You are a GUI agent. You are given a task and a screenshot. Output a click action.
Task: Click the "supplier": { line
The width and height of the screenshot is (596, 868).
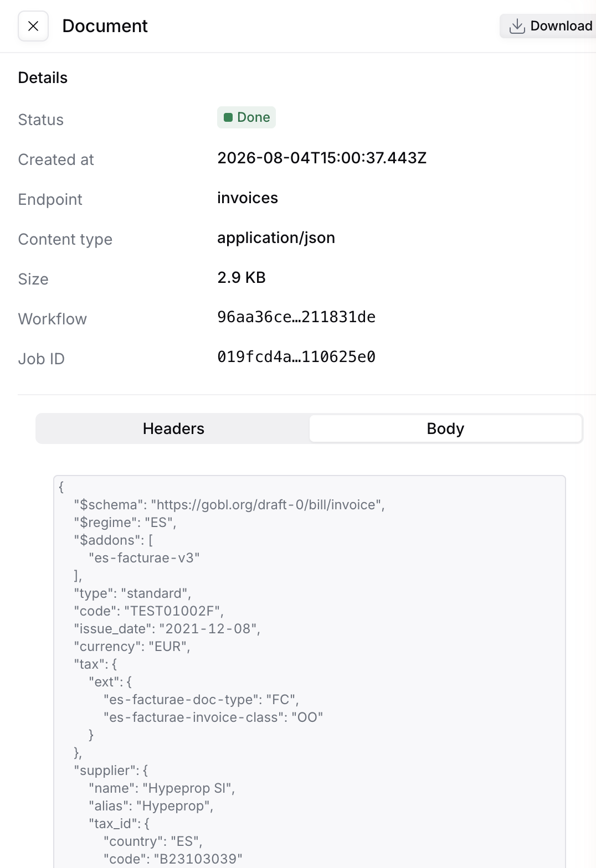(111, 771)
